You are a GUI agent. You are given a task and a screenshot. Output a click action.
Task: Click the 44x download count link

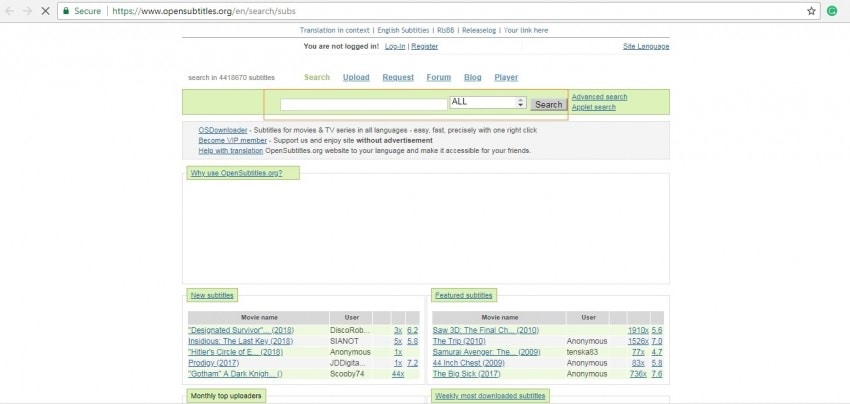tap(398, 374)
